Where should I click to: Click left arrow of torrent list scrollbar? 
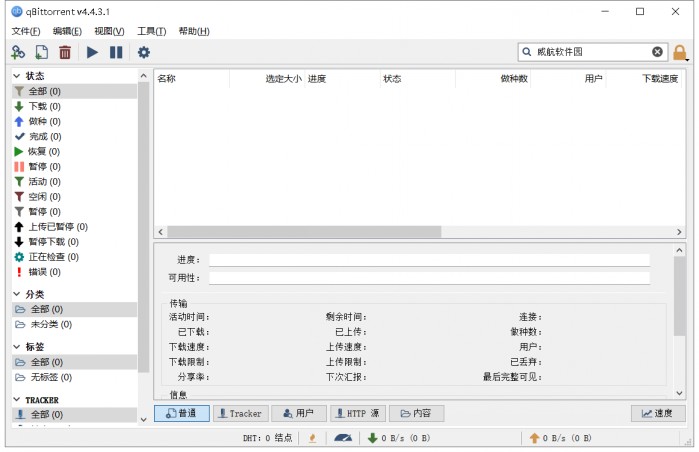click(160, 232)
